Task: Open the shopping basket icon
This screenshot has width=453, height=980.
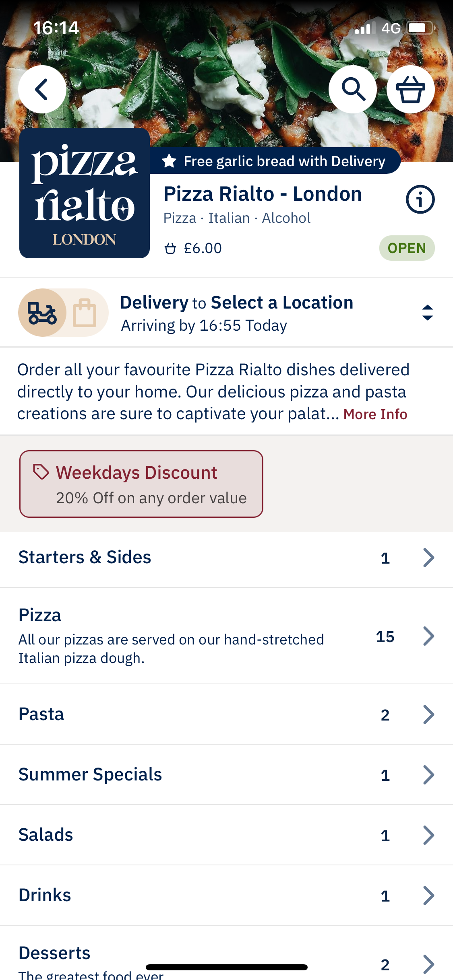Action: tap(410, 89)
